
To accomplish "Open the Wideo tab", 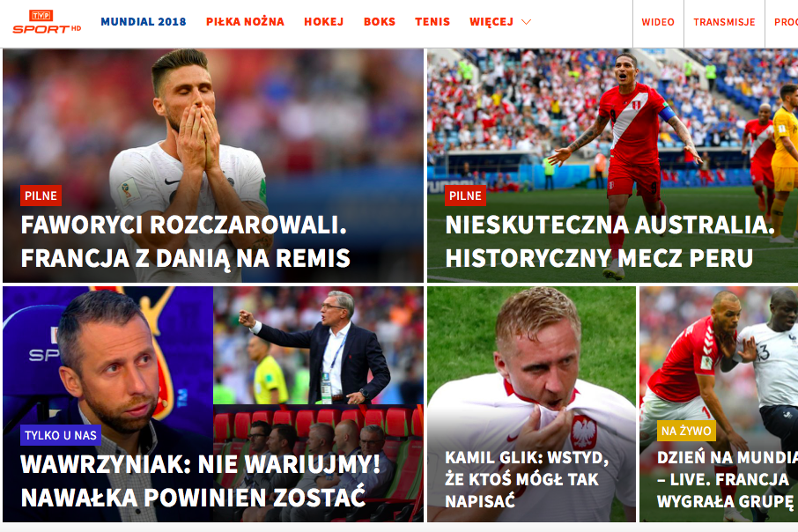I will (x=658, y=22).
